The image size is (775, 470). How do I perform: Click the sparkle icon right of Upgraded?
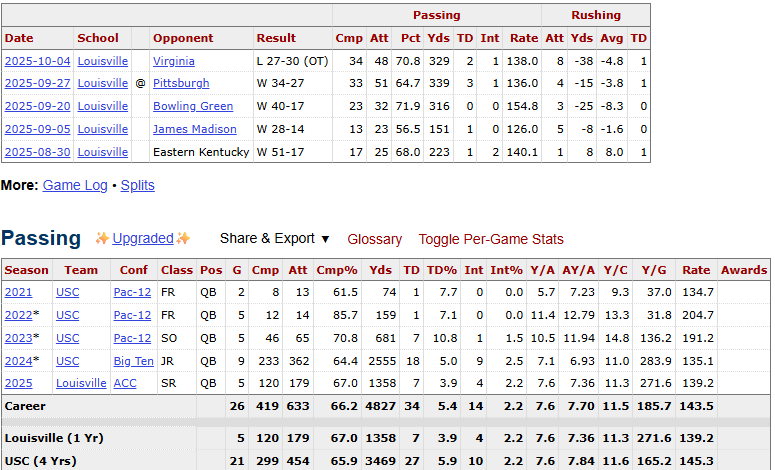(183, 238)
